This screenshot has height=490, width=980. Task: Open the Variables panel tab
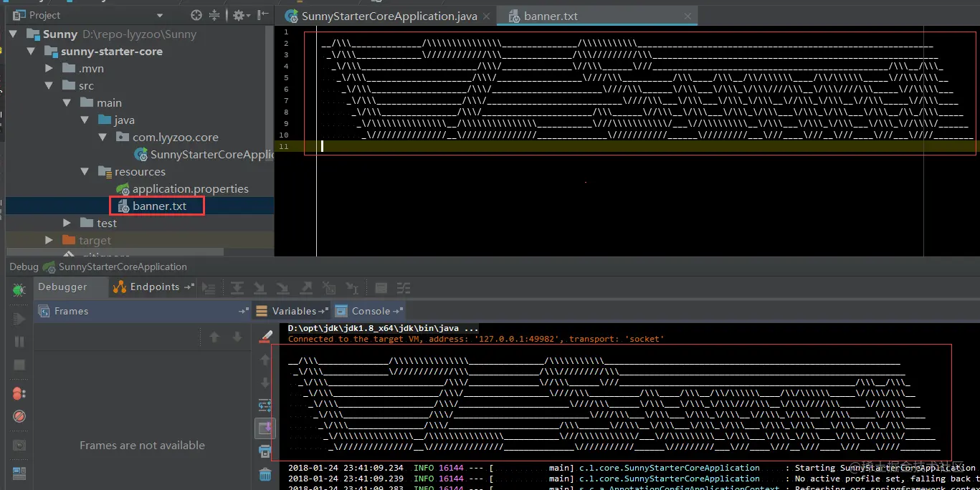(291, 311)
